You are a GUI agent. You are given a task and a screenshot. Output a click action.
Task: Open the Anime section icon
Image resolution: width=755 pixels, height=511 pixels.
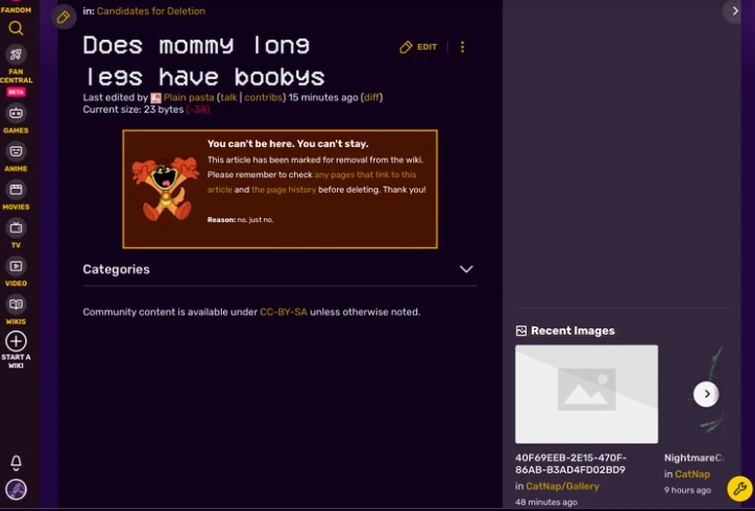pyautogui.click(x=16, y=151)
